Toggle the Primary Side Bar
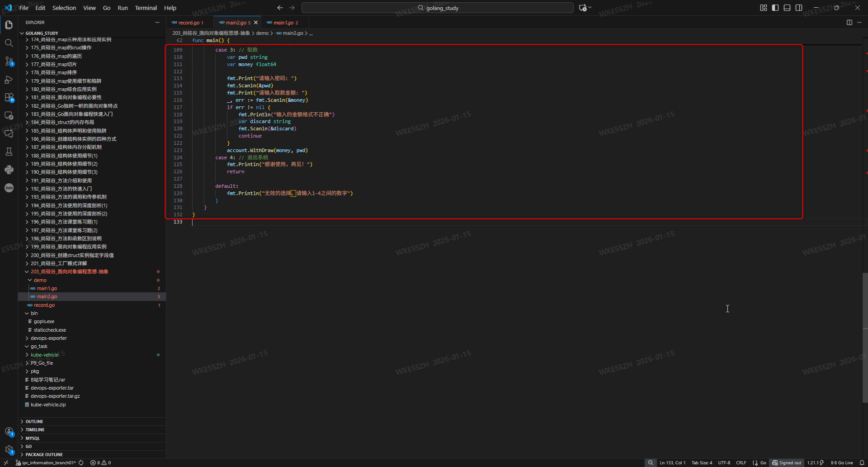The width and height of the screenshot is (868, 467). point(775,8)
